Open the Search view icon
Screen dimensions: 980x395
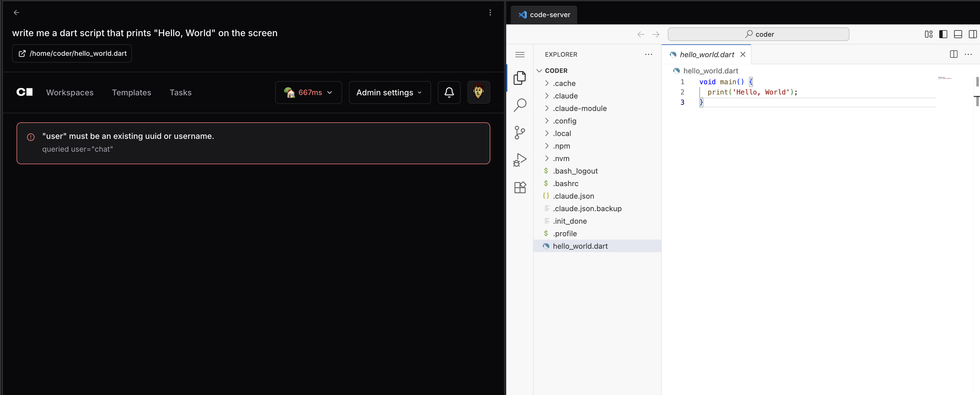pyautogui.click(x=520, y=105)
